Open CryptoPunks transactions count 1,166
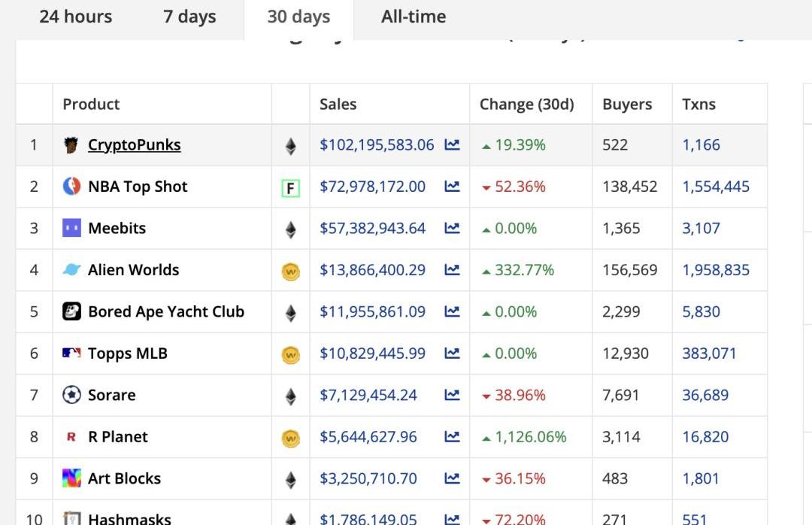 (701, 144)
